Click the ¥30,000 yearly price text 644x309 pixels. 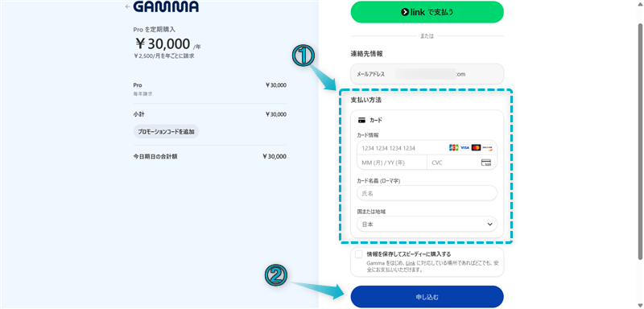click(x=163, y=43)
